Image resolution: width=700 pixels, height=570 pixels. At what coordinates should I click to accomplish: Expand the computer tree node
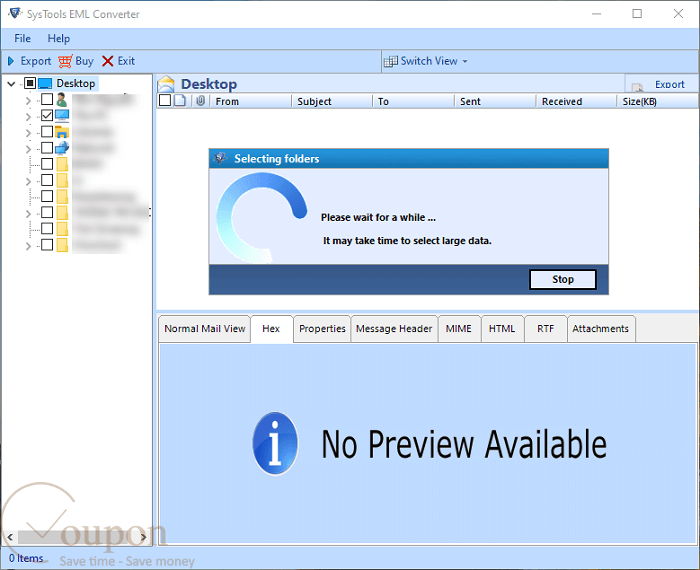click(28, 117)
